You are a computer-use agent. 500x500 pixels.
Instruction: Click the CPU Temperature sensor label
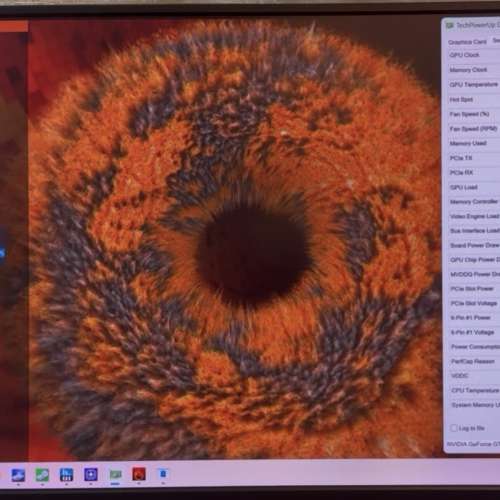tap(475, 390)
